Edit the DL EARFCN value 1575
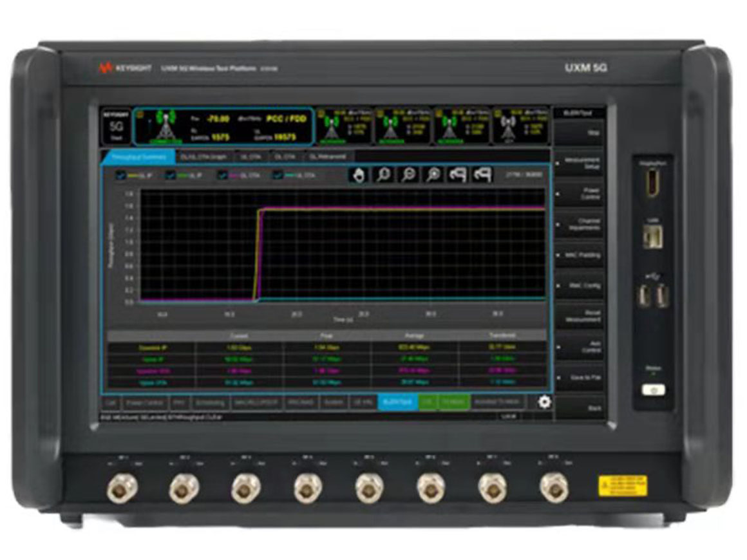Image resolution: width=747 pixels, height=560 pixels. 220,138
